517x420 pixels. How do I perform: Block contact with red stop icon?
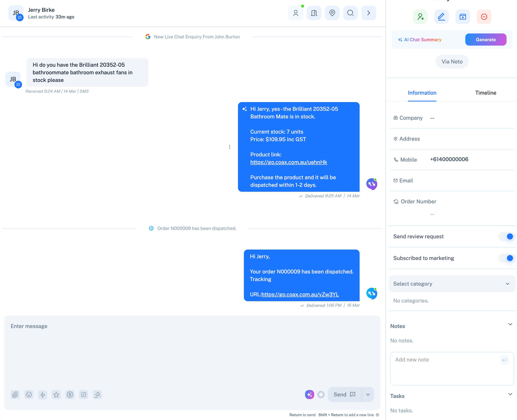pyautogui.click(x=484, y=17)
